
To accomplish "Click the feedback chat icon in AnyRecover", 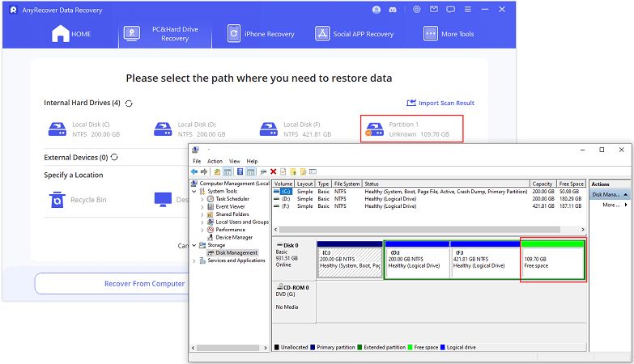I will 450,9.
